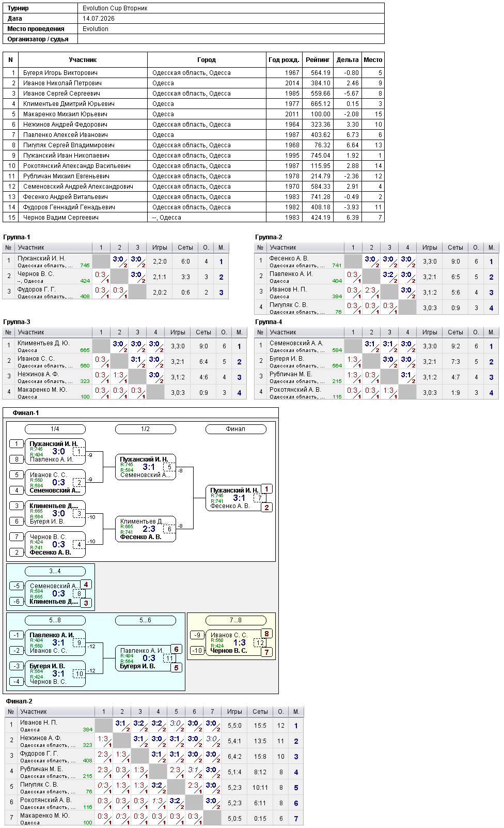Viewport: 504px width, 828px height.
Task: Select participant Нежинов Андрей Федорович
Action: point(65,125)
